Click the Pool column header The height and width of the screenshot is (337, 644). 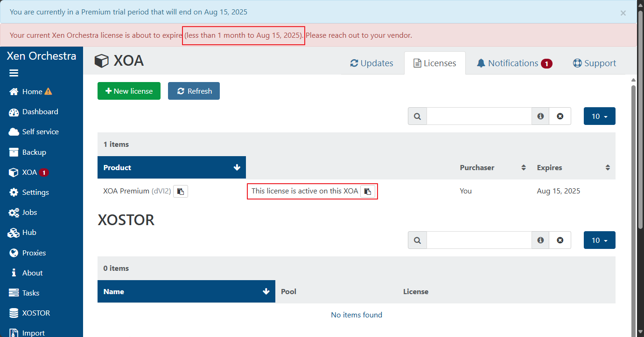pos(288,291)
